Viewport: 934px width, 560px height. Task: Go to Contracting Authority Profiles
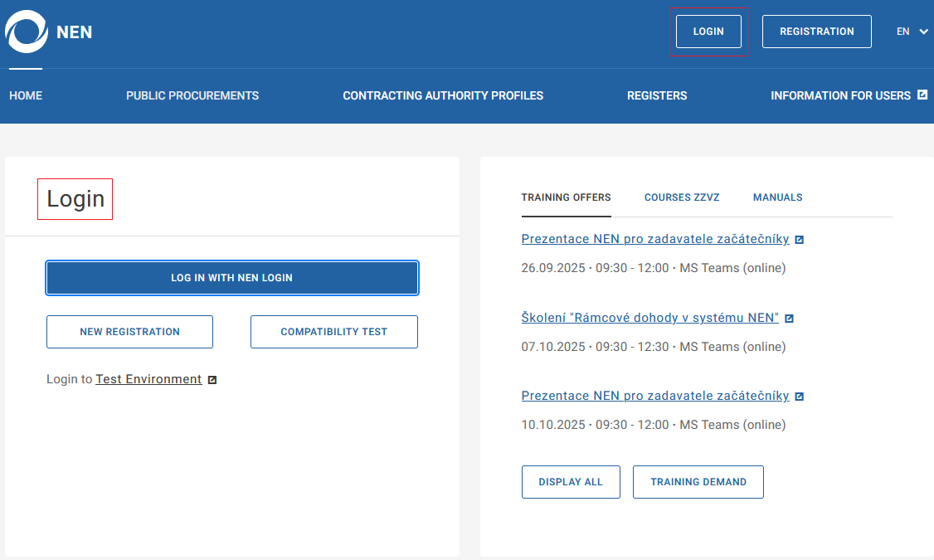[443, 95]
